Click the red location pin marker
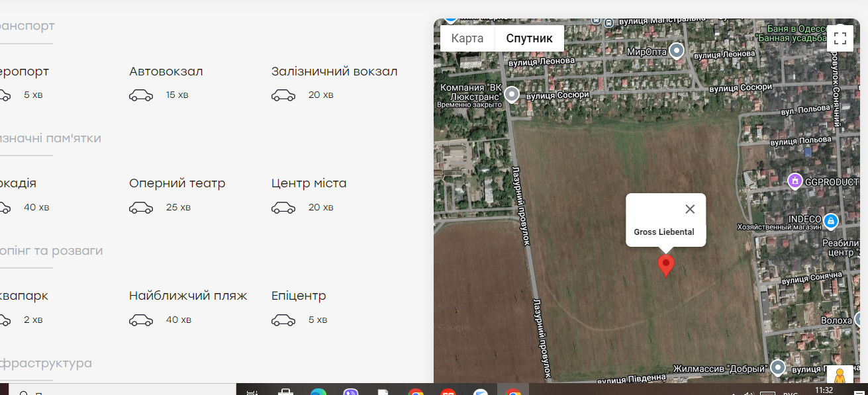The width and height of the screenshot is (868, 395). tap(665, 265)
